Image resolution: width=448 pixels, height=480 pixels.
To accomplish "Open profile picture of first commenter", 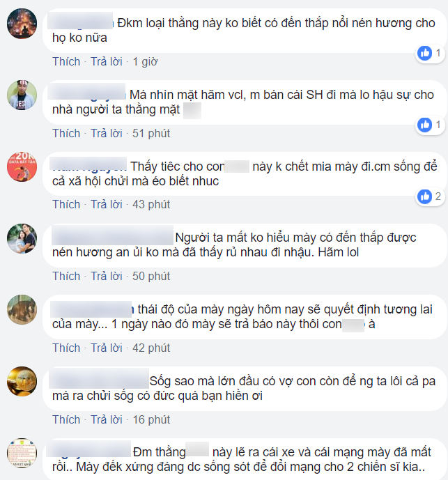I will point(22,24).
